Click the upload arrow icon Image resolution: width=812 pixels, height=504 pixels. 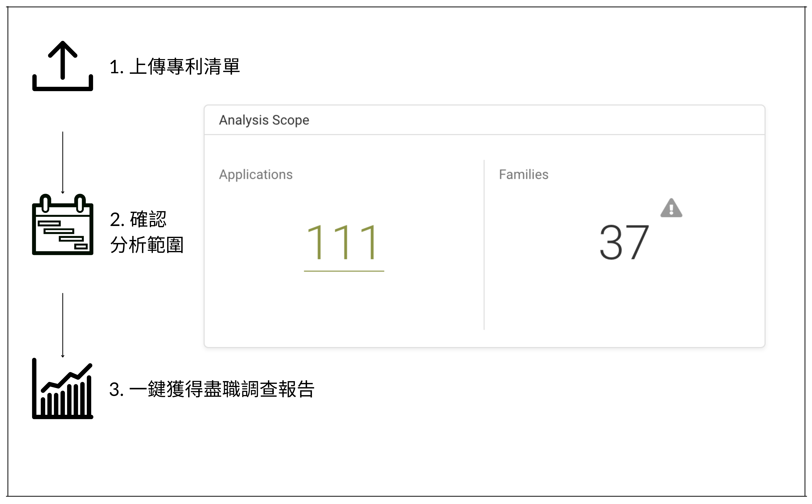click(63, 66)
